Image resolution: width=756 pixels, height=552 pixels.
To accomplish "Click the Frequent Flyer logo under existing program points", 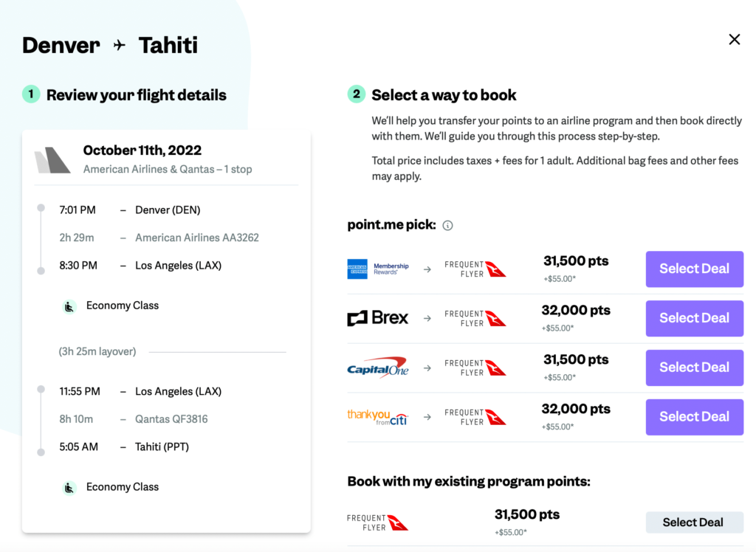I will (378, 521).
